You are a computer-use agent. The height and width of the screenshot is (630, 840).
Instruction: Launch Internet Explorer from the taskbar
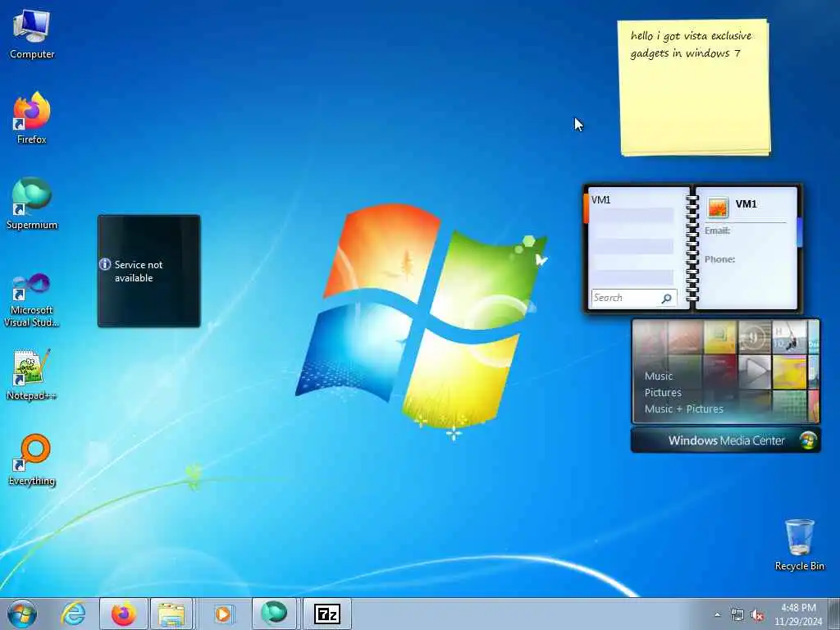(73, 614)
